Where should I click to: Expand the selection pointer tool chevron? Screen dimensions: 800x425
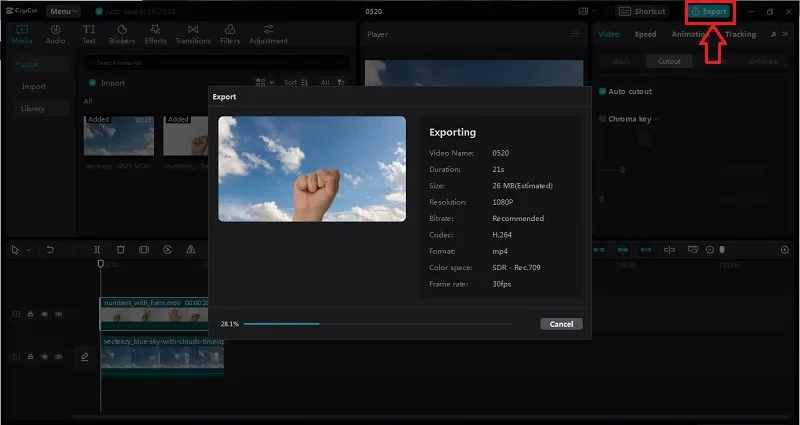[x=29, y=250]
